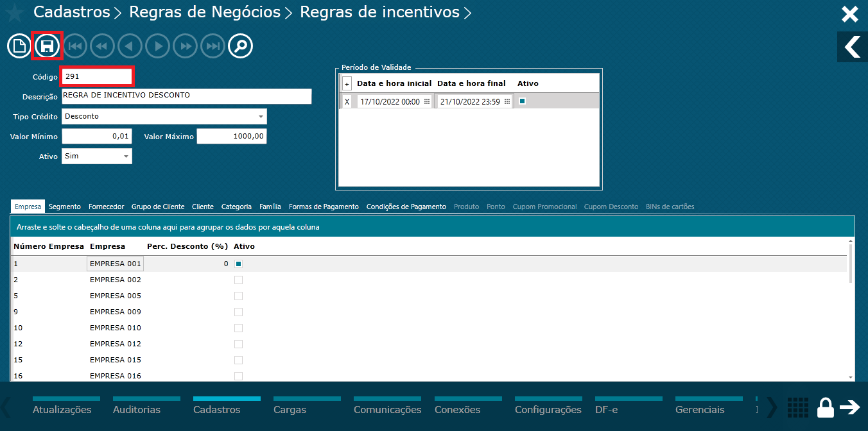Go to the previous record
Viewport: 868px width, 431px height.
pos(130,46)
